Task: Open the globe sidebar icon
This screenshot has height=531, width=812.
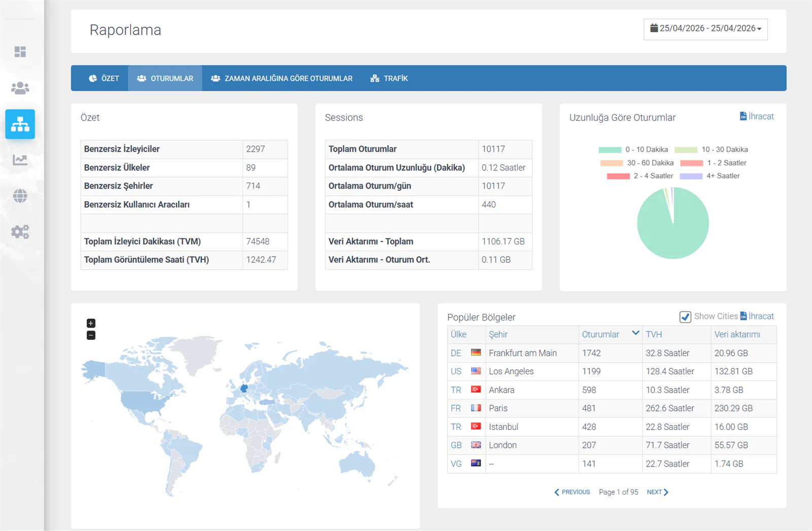Action: click(x=20, y=196)
